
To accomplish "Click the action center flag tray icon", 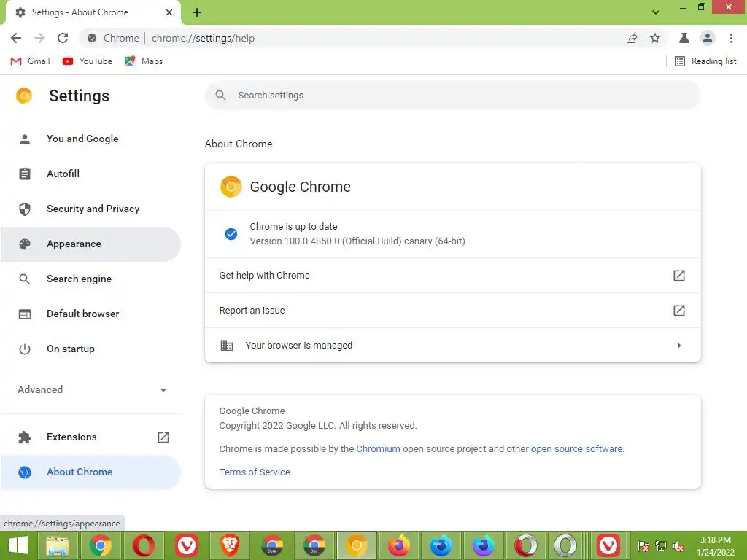I will pos(643,546).
